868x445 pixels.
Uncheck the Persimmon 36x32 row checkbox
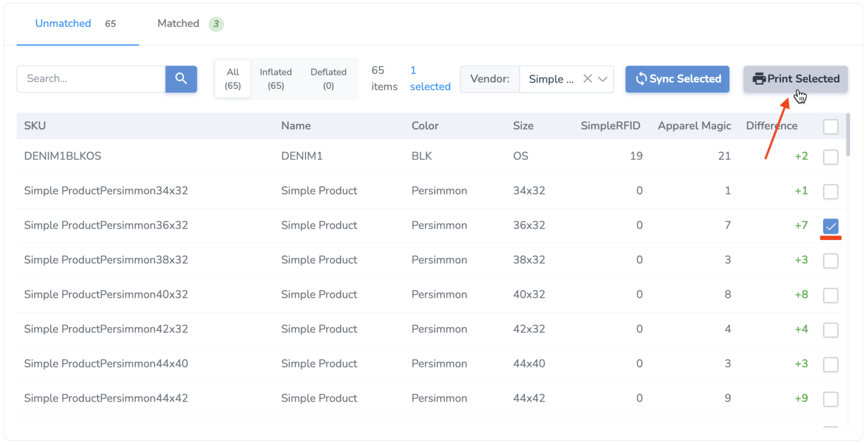click(830, 226)
